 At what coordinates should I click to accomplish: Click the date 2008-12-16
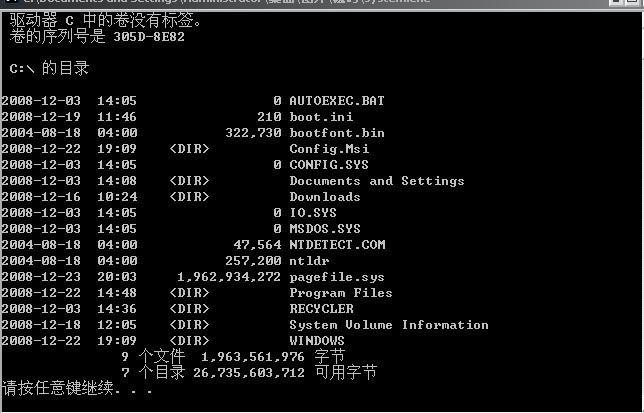point(41,197)
